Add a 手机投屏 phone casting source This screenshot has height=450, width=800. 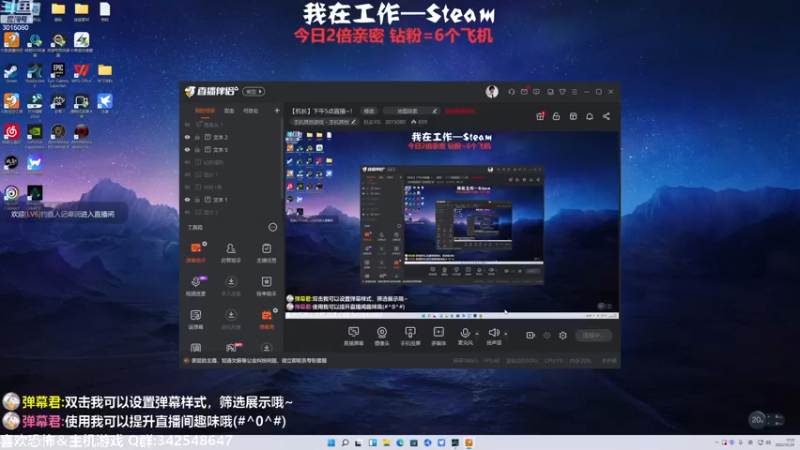(410, 336)
